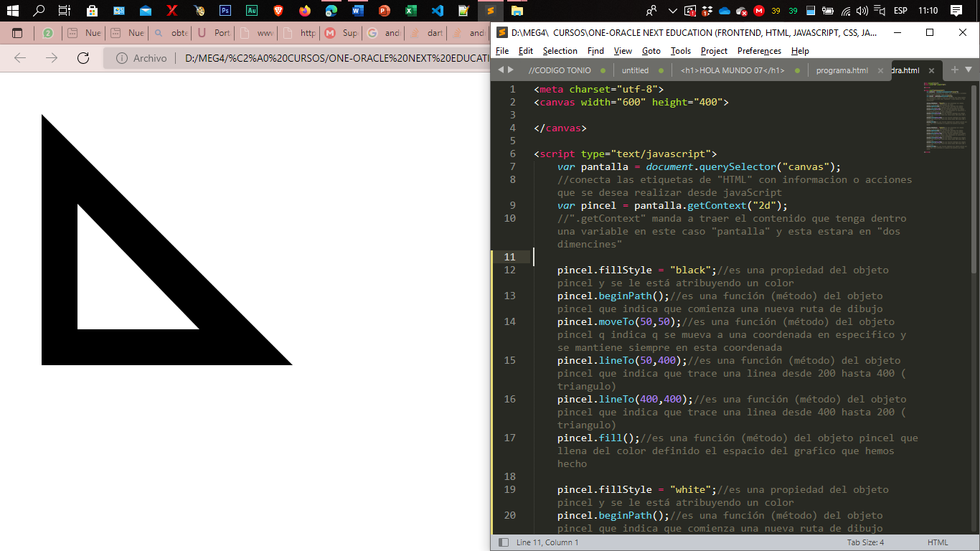The width and height of the screenshot is (980, 551).
Task: Open Task View from taskbar
Action: coord(65,11)
